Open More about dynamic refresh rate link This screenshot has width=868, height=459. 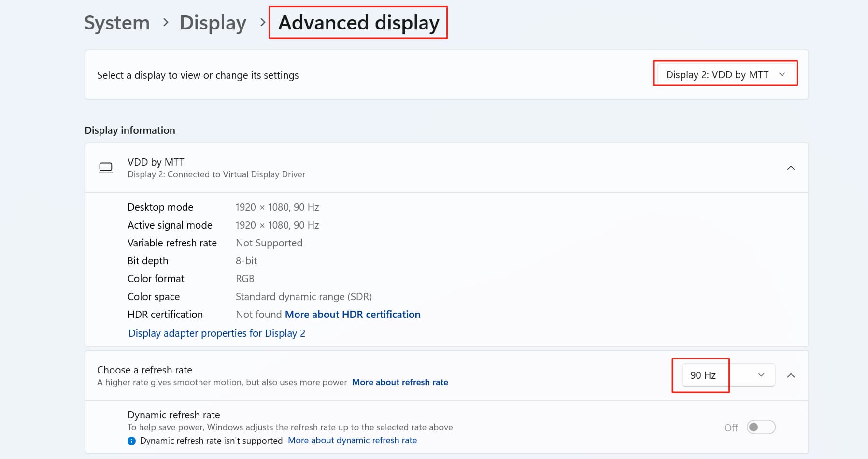pos(352,440)
